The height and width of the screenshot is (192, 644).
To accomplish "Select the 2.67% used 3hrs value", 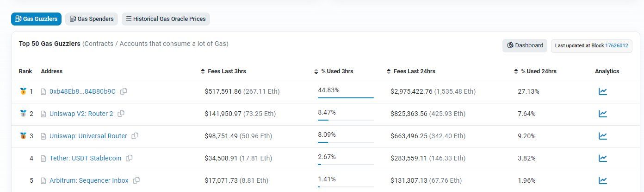I will tap(327, 157).
